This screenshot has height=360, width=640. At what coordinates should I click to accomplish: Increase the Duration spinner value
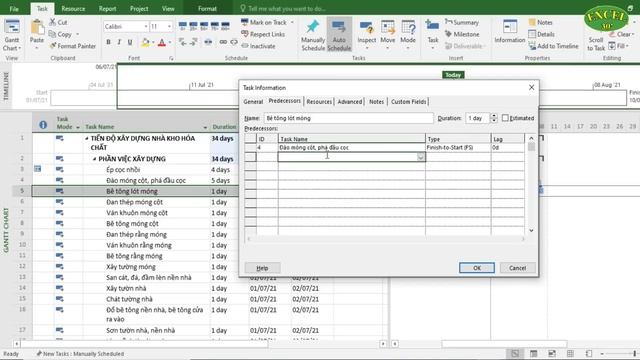click(x=494, y=116)
